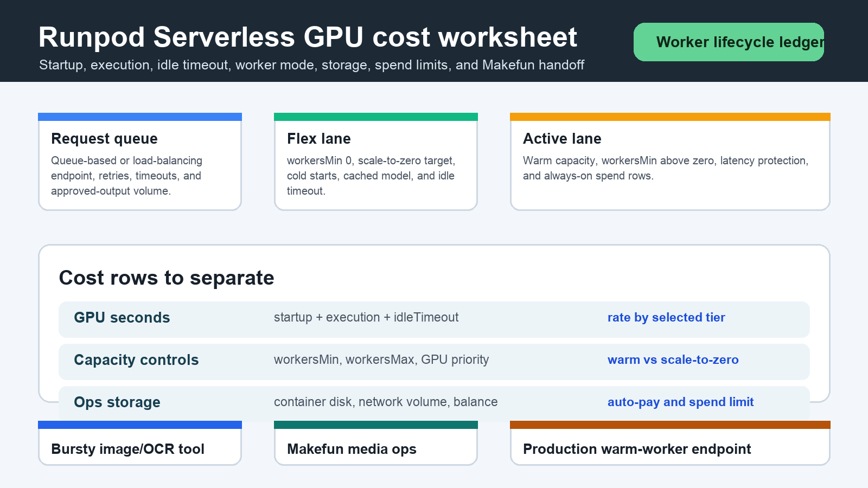Click the Active lane heading
Image resolution: width=868 pixels, height=488 pixels.
click(x=562, y=139)
